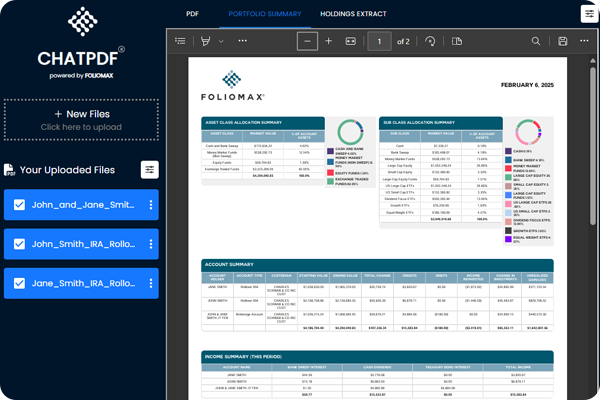This screenshot has width=600, height=400.
Task: Open options menu for Jane_Smith_IRA_Rollo file
Action: point(151,283)
